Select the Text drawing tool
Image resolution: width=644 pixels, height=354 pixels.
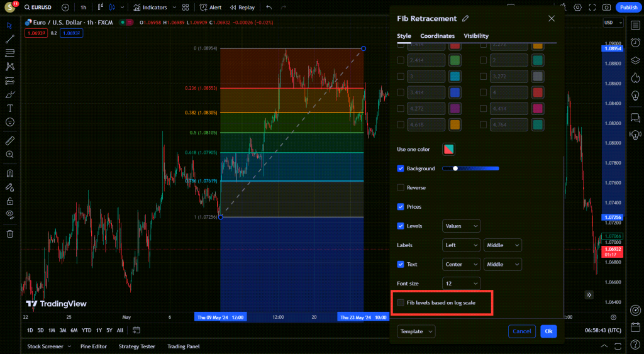click(9, 108)
